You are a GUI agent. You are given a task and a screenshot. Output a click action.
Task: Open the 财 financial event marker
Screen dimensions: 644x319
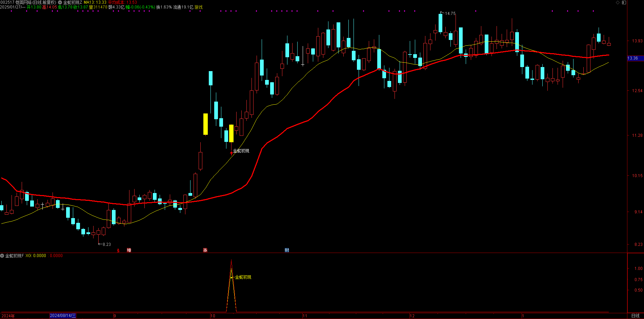(x=287, y=250)
